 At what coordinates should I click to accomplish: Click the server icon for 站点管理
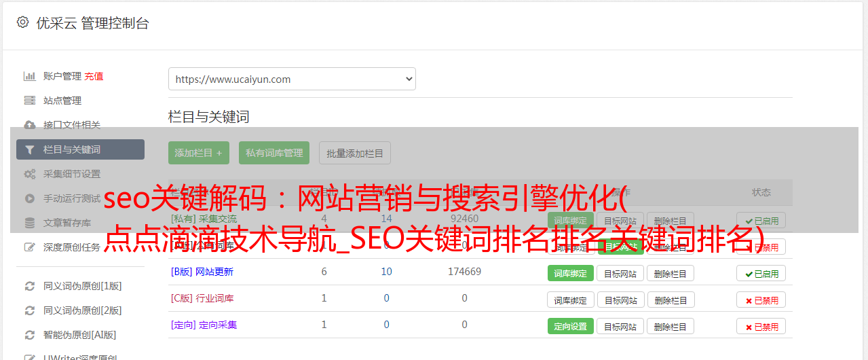pyautogui.click(x=29, y=101)
